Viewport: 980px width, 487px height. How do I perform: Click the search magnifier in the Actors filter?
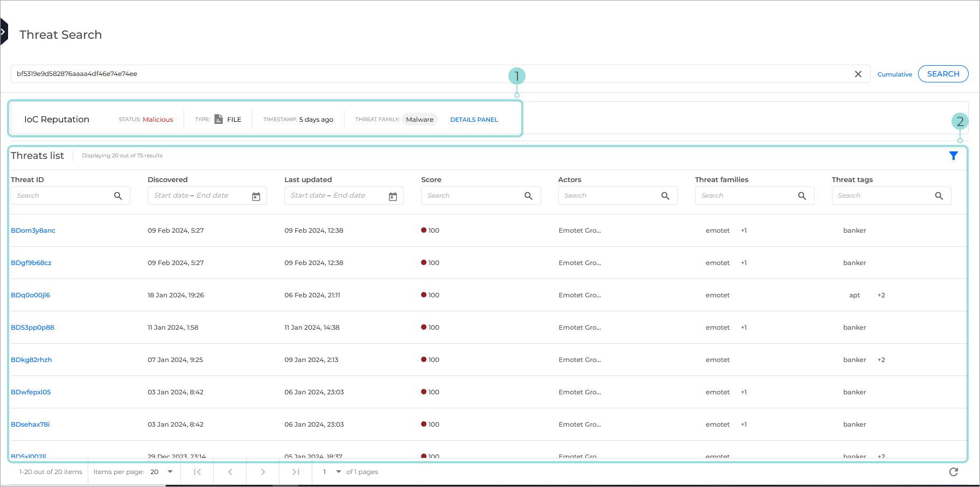[664, 196]
